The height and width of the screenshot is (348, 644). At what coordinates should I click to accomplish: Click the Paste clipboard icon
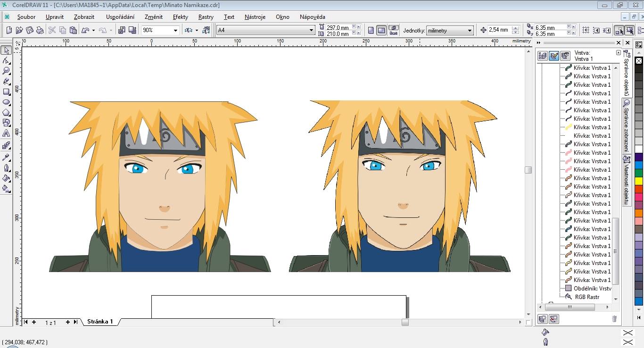click(x=74, y=30)
